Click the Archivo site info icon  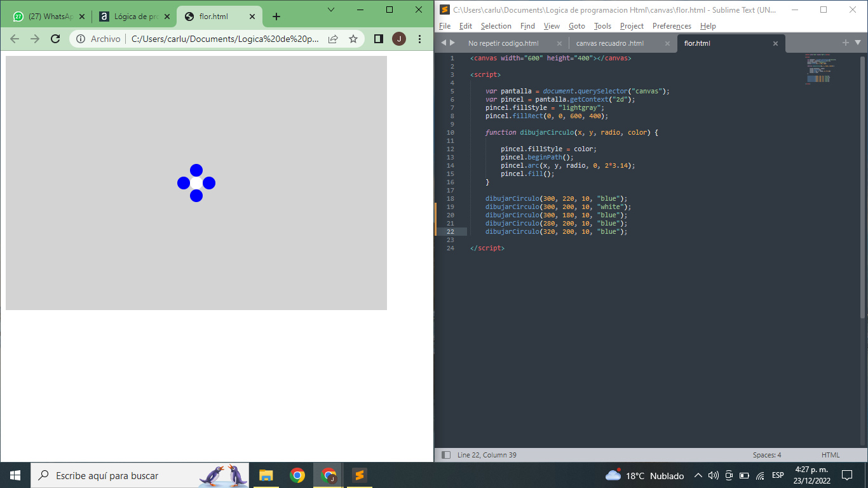81,39
